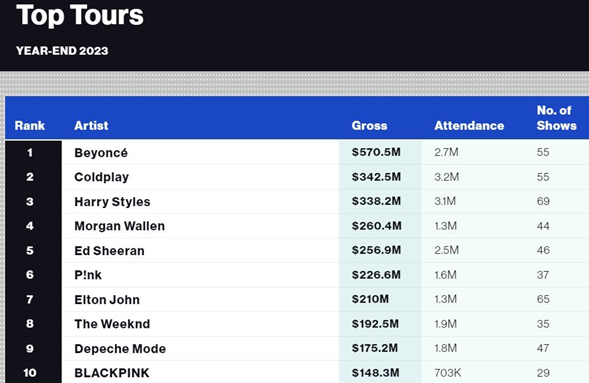Click rank number 1 cell
The image size is (589, 383).
click(x=30, y=152)
